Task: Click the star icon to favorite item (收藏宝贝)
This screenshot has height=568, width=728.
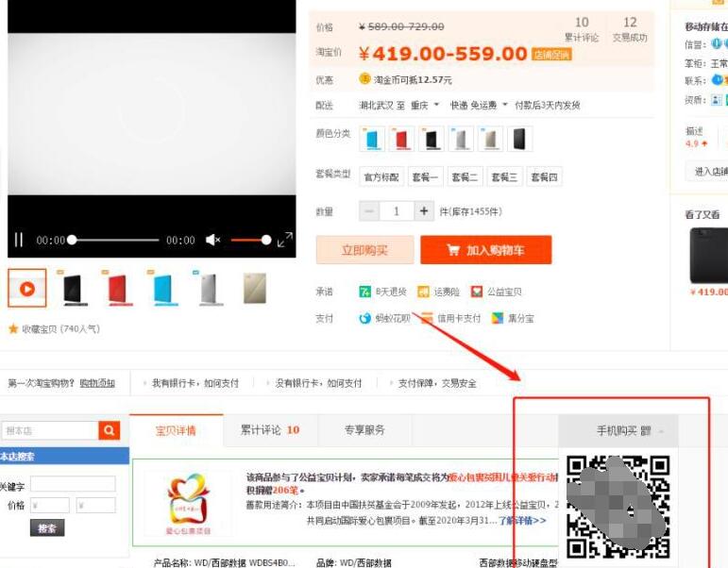Action: pos(13,329)
